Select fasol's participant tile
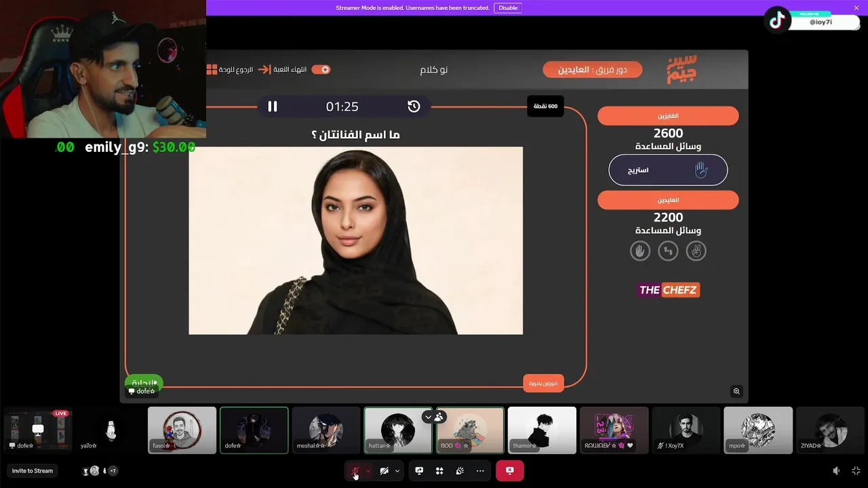Screen dimensions: 868x488 (x=182, y=430)
